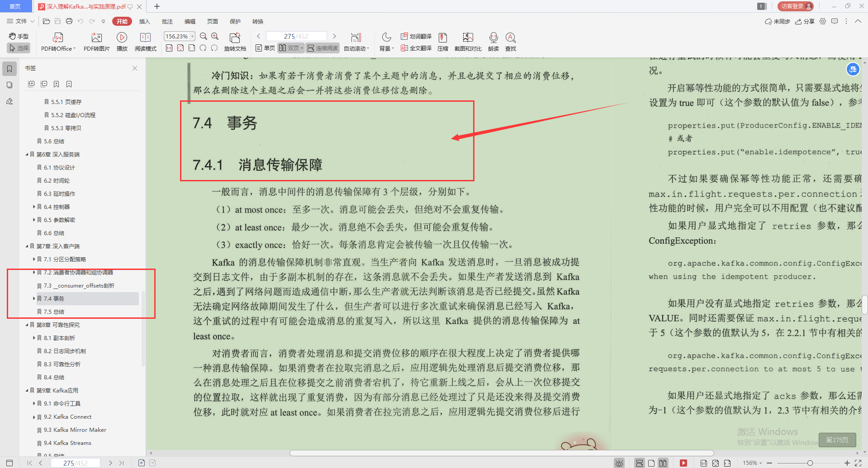868x468 pixels.
Task: Activate the 压缩 compress tool
Action: 442,41
